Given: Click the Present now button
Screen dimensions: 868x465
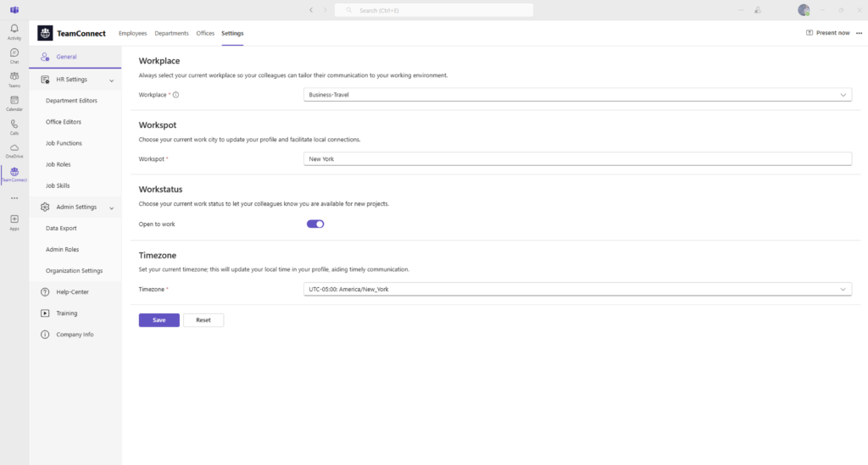Looking at the screenshot, I should (827, 33).
